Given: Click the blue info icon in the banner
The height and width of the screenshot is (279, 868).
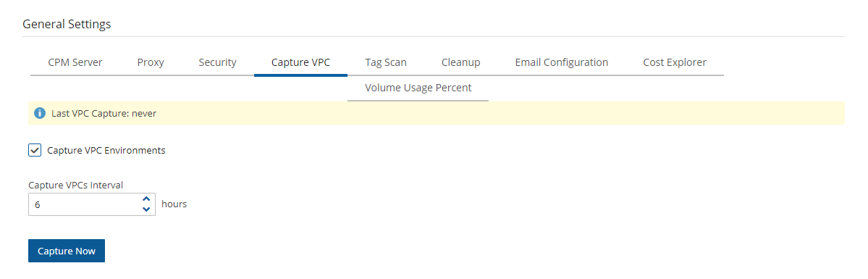Looking at the screenshot, I should [x=39, y=113].
